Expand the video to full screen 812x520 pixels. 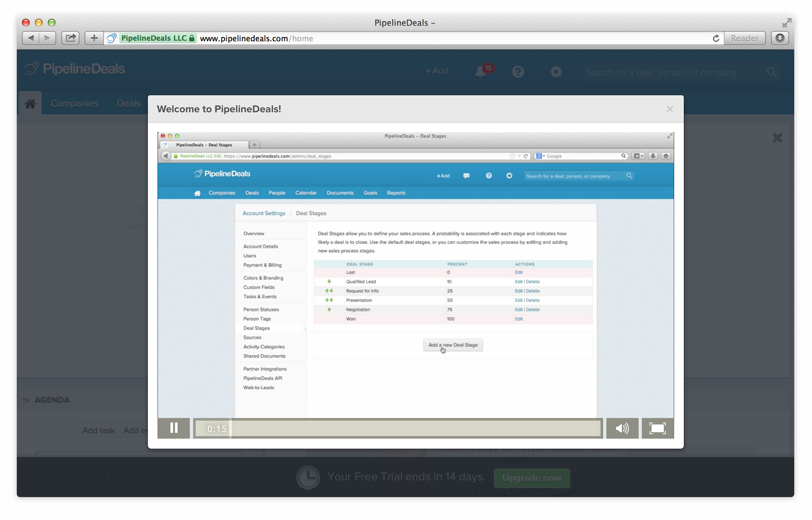(658, 428)
